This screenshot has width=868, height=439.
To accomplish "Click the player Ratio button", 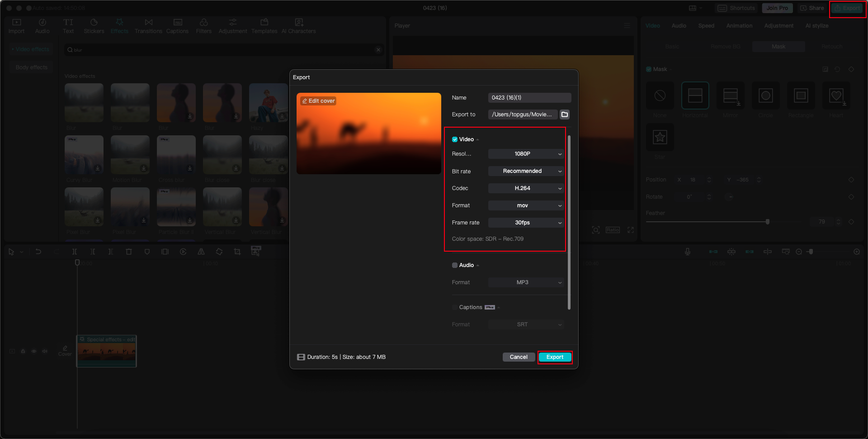I will point(613,230).
